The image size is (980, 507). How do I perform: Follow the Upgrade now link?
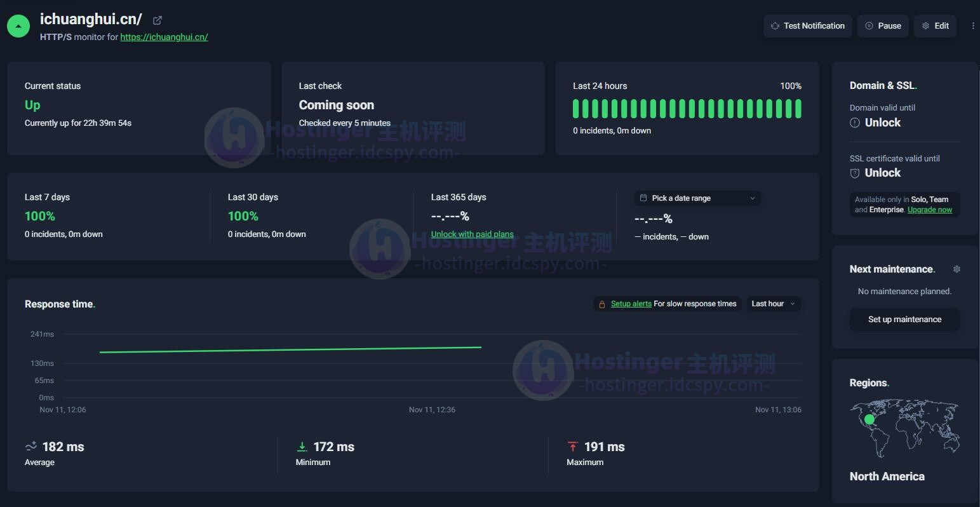(929, 210)
